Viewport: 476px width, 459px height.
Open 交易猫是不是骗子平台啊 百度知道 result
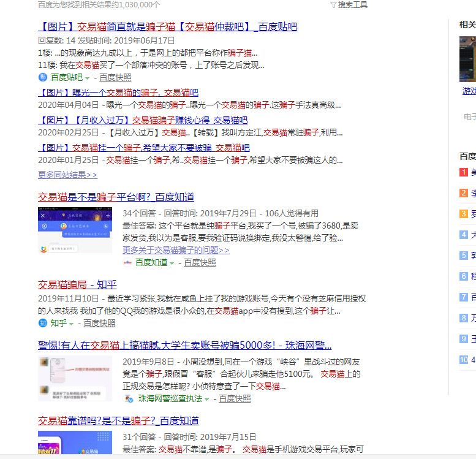point(116,197)
